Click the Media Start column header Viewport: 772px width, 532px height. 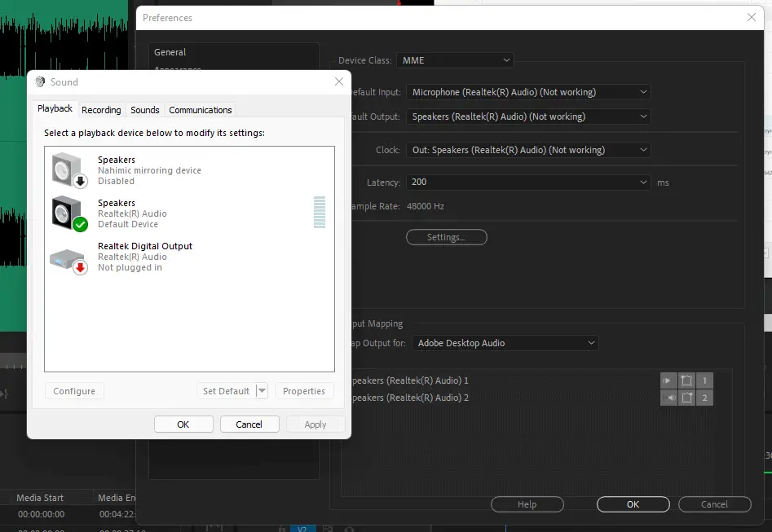pyautogui.click(x=40, y=498)
